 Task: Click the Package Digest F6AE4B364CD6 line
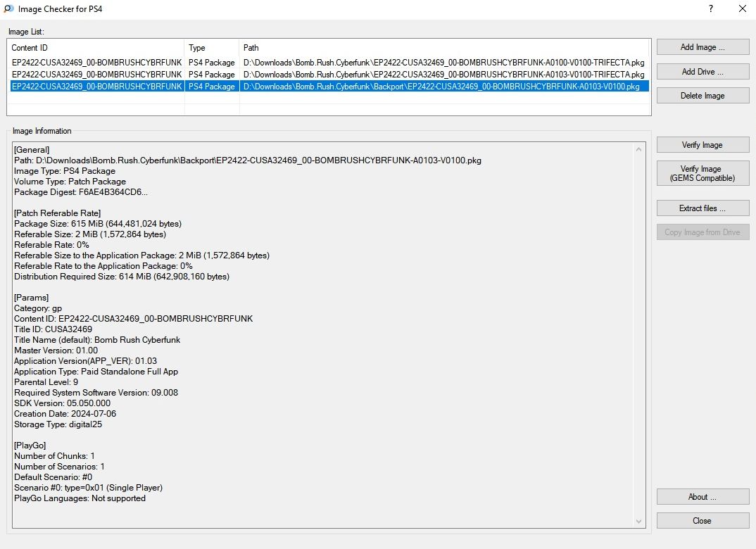tap(81, 192)
